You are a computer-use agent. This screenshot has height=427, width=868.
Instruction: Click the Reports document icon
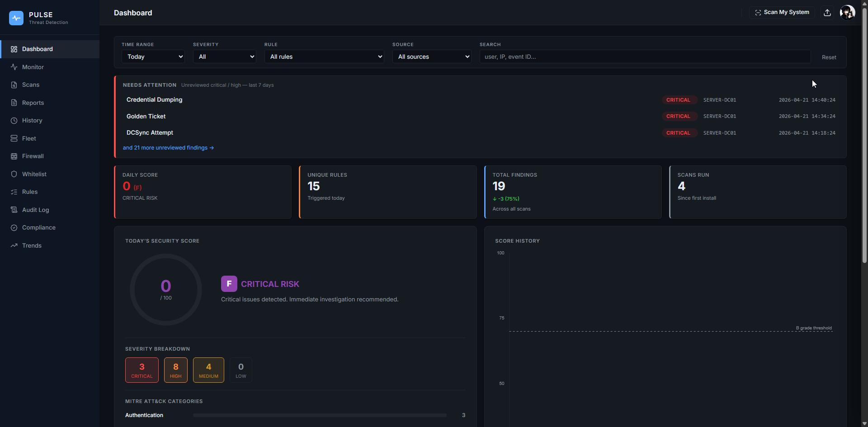[14, 103]
